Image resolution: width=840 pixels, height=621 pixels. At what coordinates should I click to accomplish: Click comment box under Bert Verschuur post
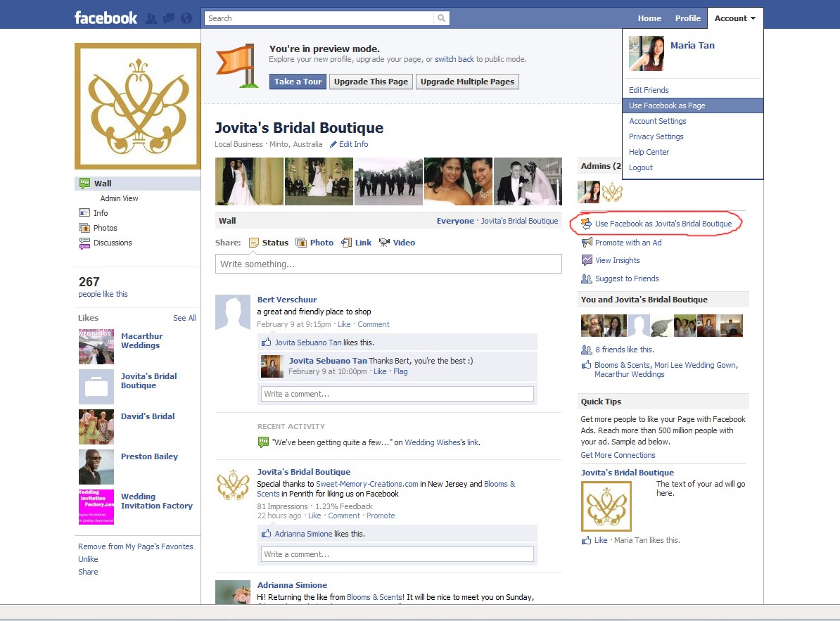click(397, 394)
